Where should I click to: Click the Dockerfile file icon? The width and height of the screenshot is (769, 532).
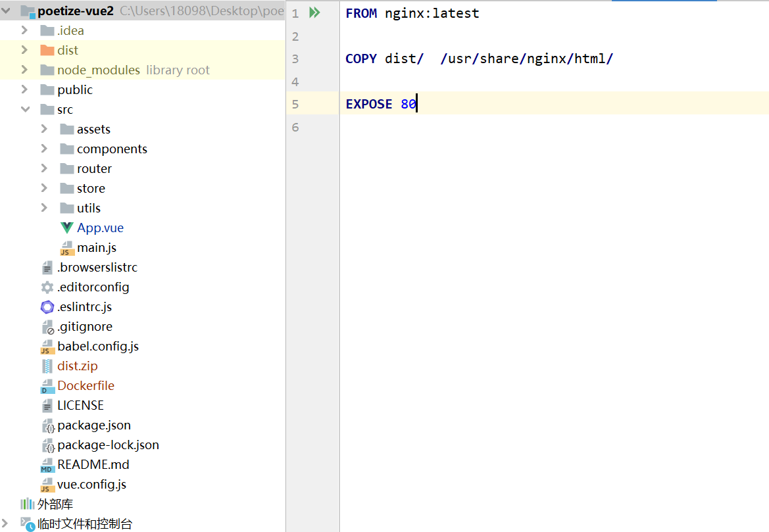point(47,386)
